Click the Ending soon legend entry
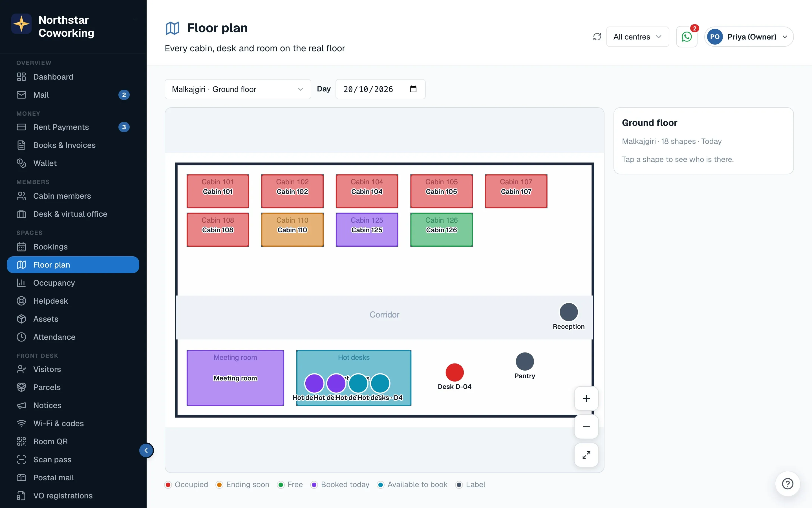Image resolution: width=812 pixels, height=508 pixels. click(242, 485)
